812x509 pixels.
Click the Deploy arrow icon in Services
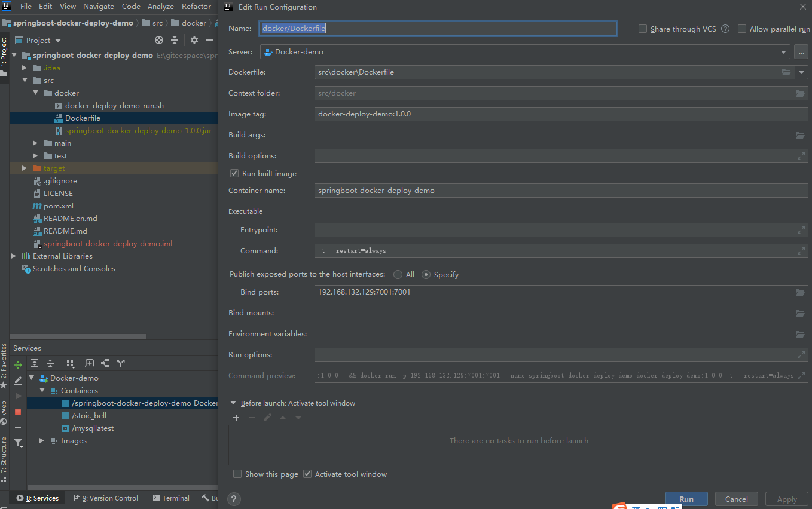click(x=18, y=364)
